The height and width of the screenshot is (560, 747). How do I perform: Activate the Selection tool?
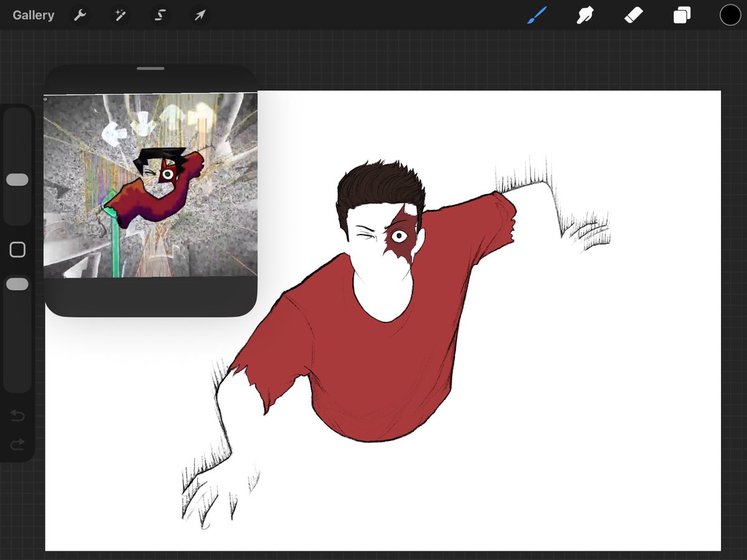pyautogui.click(x=160, y=15)
